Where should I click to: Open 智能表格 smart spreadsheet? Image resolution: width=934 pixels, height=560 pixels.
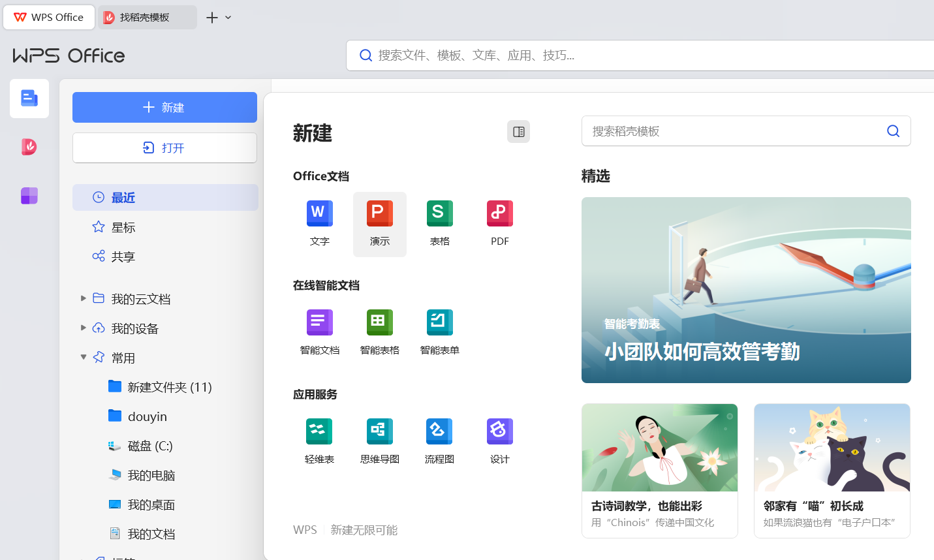(x=380, y=333)
